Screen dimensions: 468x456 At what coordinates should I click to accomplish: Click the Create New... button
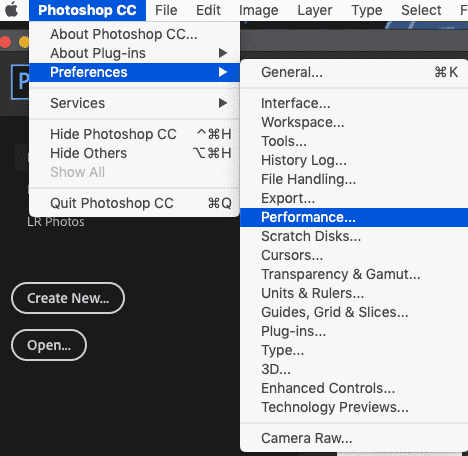pos(68,298)
